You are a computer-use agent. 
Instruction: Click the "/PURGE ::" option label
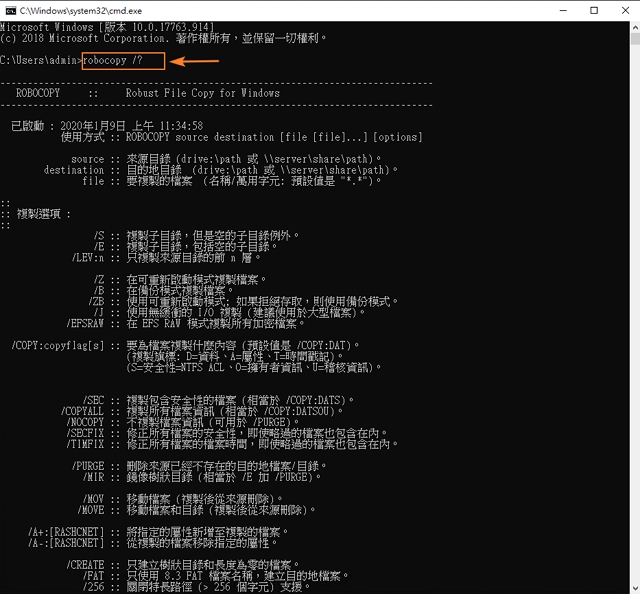(96, 467)
